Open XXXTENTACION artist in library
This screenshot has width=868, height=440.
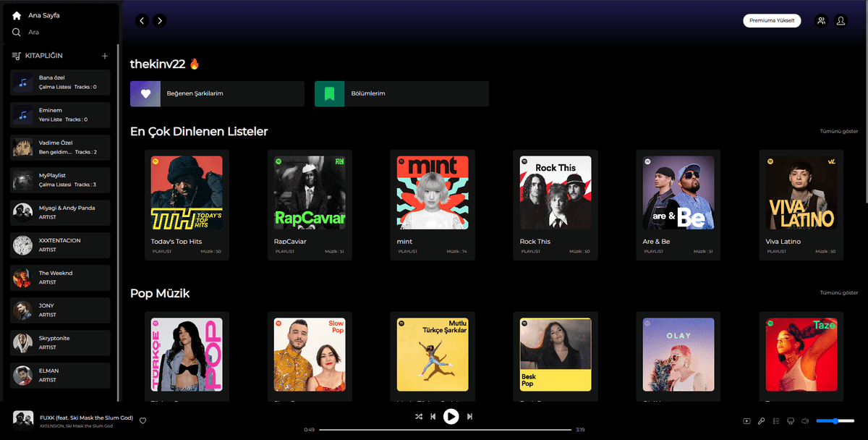click(61, 245)
